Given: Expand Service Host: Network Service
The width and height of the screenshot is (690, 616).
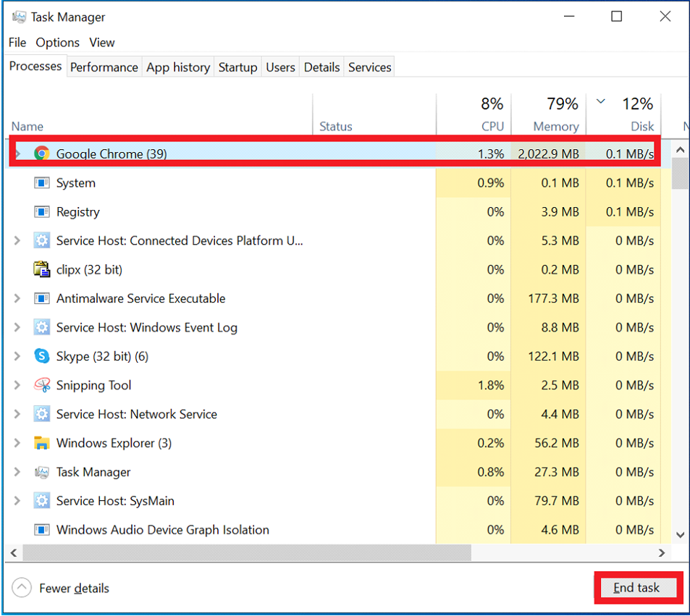Looking at the screenshot, I should coord(17,413).
